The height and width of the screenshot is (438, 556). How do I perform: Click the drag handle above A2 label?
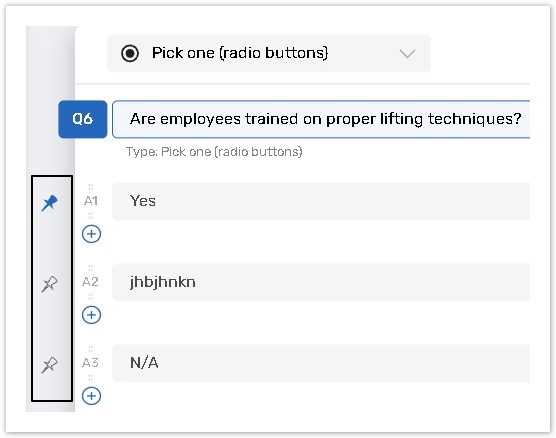pyautogui.click(x=90, y=267)
